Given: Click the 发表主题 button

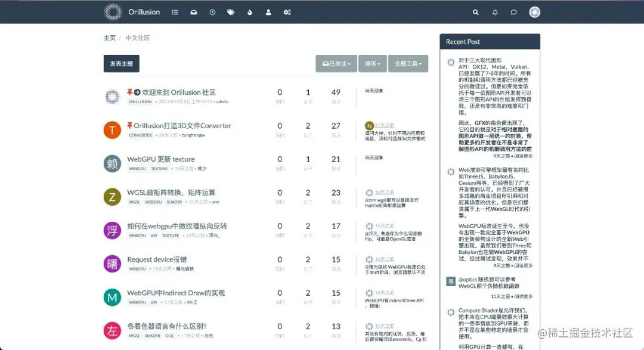Looking at the screenshot, I should point(121,63).
